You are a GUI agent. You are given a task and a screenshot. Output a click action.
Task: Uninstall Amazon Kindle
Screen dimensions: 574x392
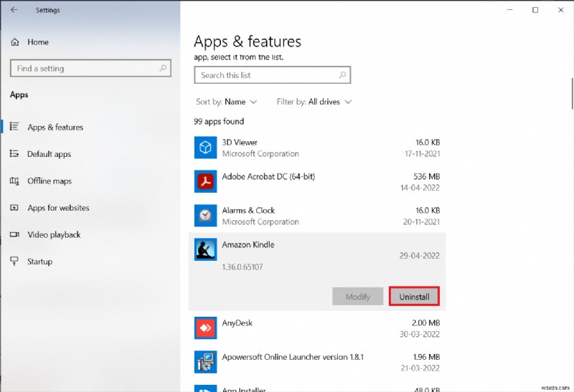(x=414, y=297)
